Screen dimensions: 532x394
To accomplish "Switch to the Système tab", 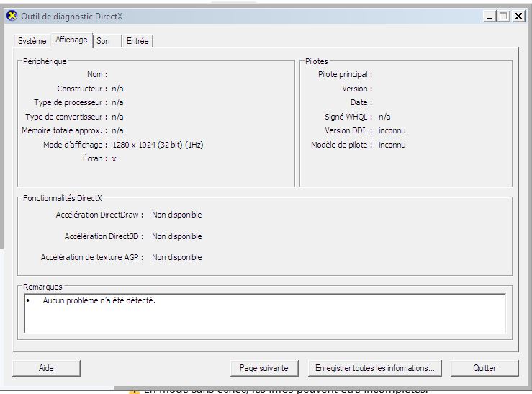I will pyautogui.click(x=32, y=41).
